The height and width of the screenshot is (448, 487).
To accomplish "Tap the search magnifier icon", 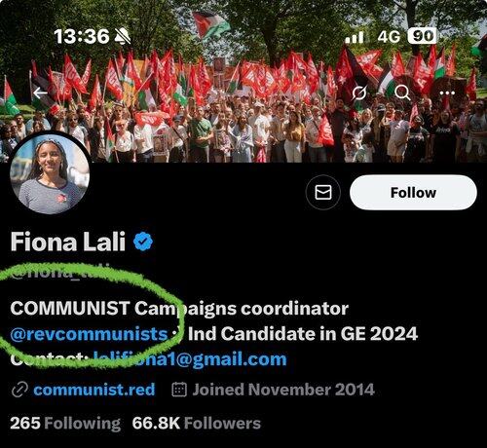I will pyautogui.click(x=402, y=93).
